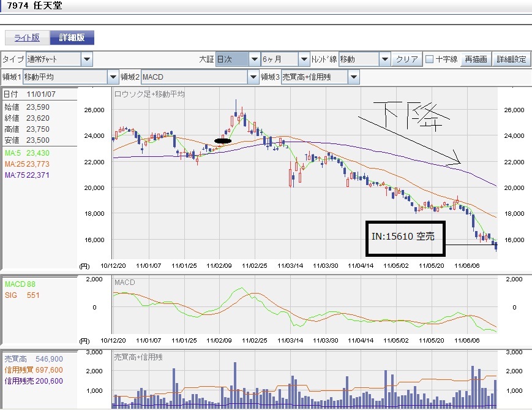Switch to the ライト版 tab
The width and height of the screenshot is (532, 410).
click(26, 37)
